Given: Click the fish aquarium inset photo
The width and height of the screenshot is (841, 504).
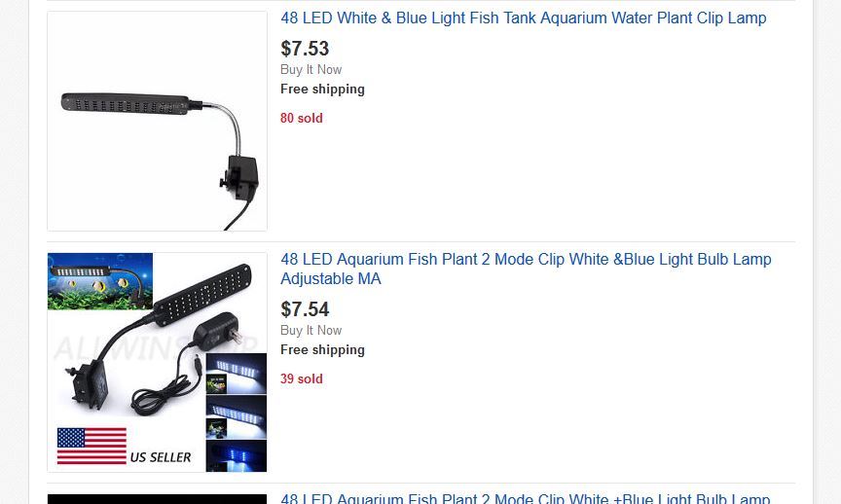Looking at the screenshot, I should point(99,281).
